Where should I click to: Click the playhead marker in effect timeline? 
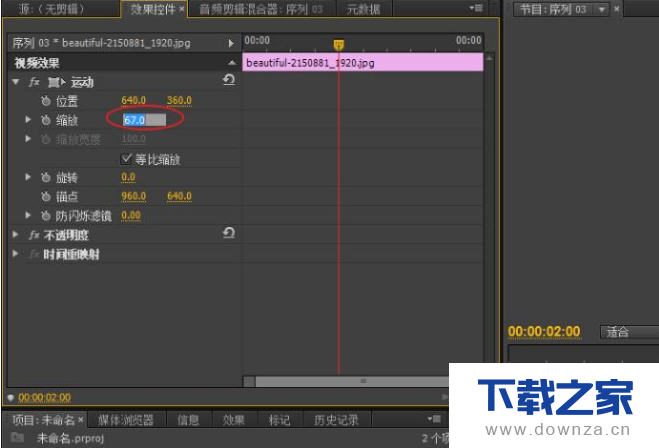(x=339, y=44)
